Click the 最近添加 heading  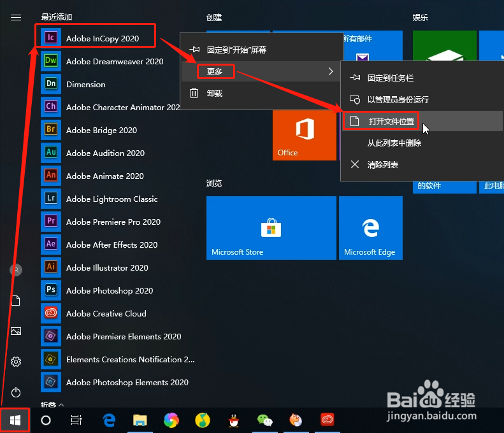pyautogui.click(x=57, y=17)
